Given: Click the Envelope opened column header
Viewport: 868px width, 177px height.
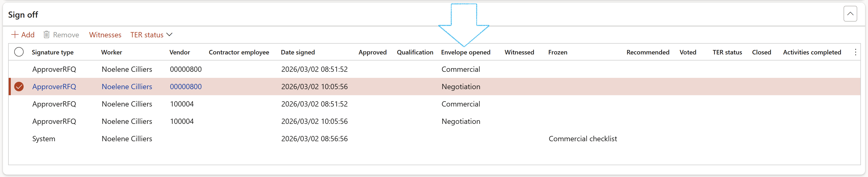Looking at the screenshot, I should (465, 52).
